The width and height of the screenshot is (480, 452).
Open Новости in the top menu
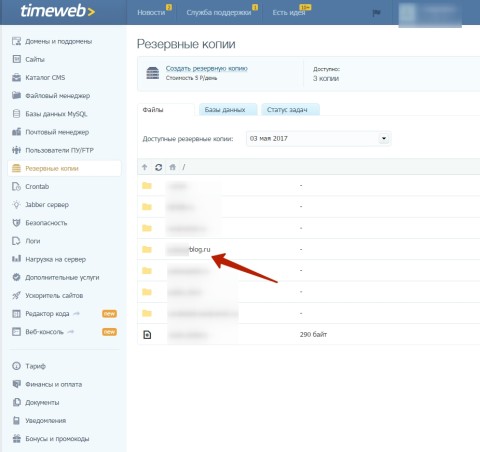coord(151,12)
